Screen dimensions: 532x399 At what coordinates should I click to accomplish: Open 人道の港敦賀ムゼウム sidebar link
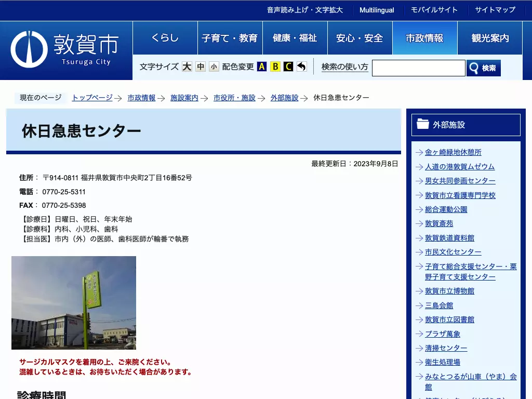point(460,167)
